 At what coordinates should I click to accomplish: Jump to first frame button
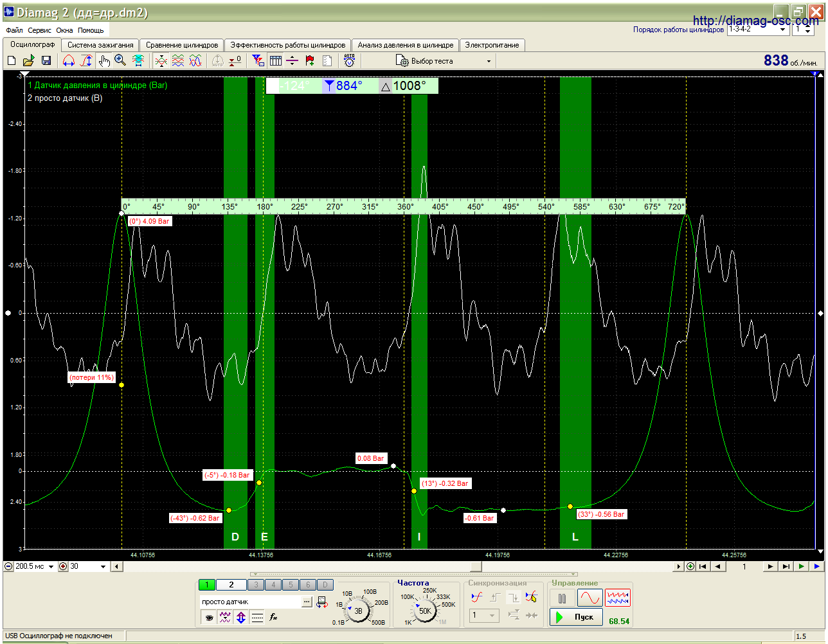click(x=703, y=567)
